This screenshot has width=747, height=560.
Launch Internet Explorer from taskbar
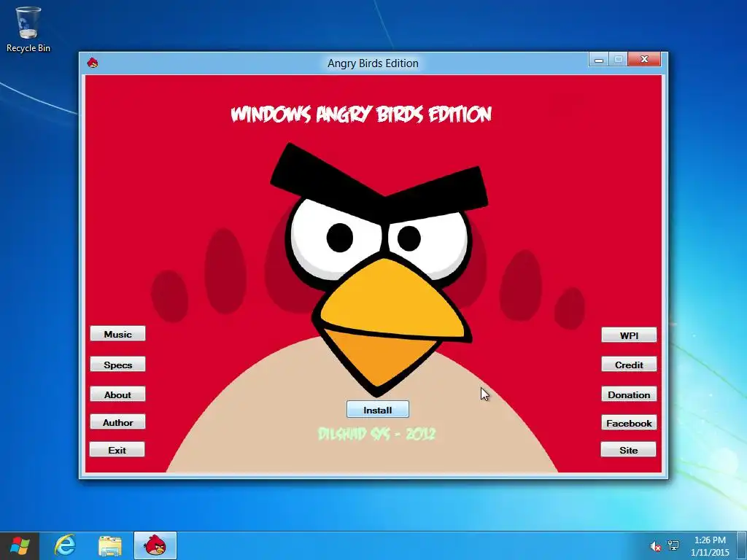tap(65, 545)
